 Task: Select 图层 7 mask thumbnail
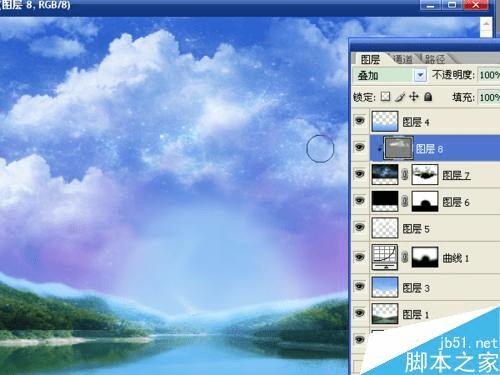pos(425,174)
